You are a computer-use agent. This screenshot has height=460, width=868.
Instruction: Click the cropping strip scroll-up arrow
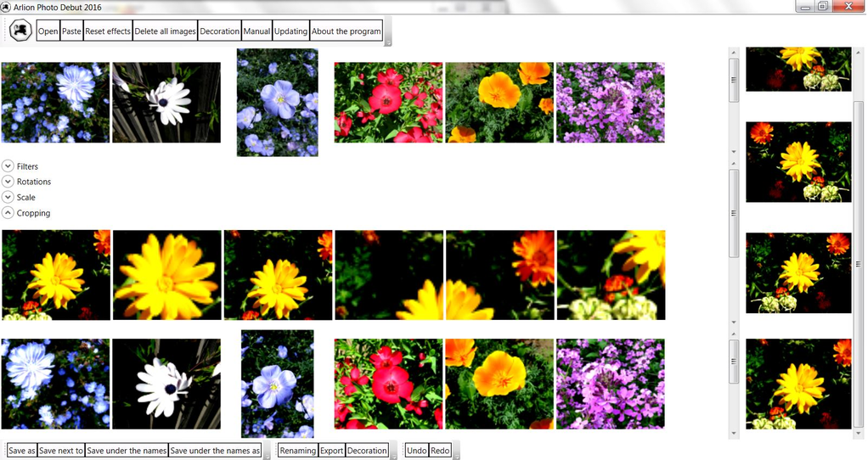pos(734,164)
